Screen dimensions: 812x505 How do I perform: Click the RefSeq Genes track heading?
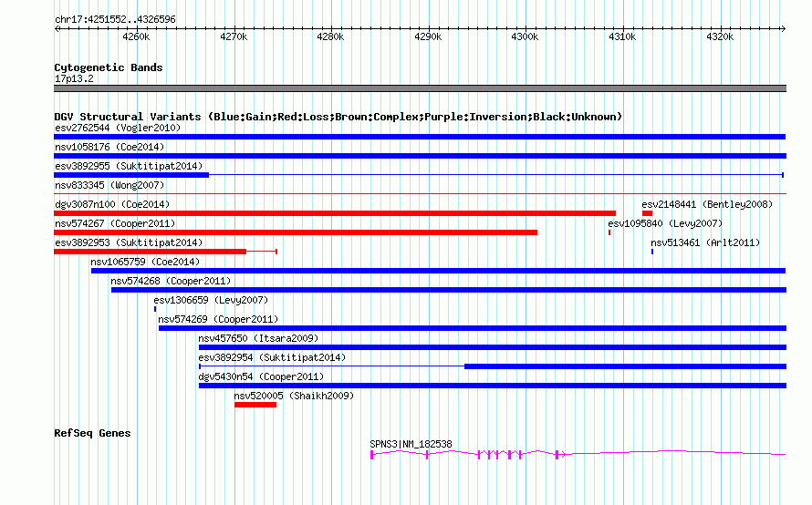coord(92,433)
